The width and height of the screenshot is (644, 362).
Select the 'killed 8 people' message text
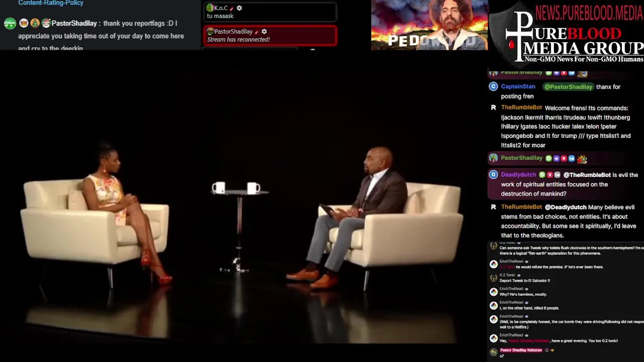point(529,308)
